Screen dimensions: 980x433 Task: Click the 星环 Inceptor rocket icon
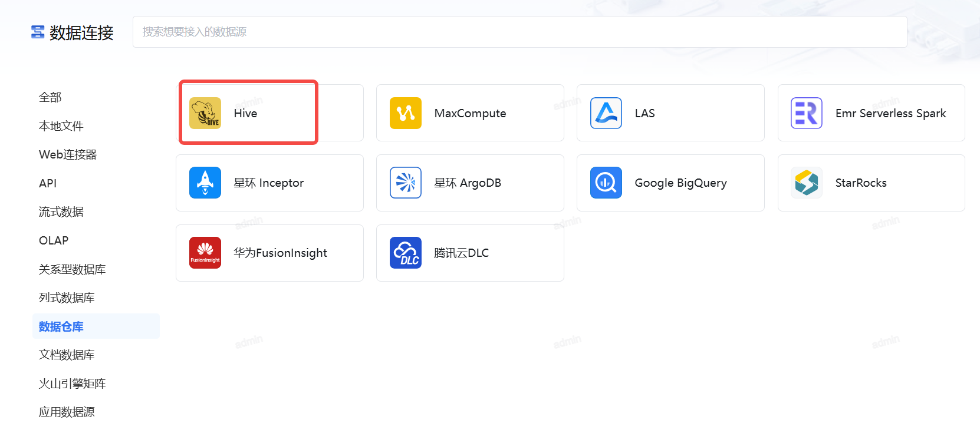(205, 183)
